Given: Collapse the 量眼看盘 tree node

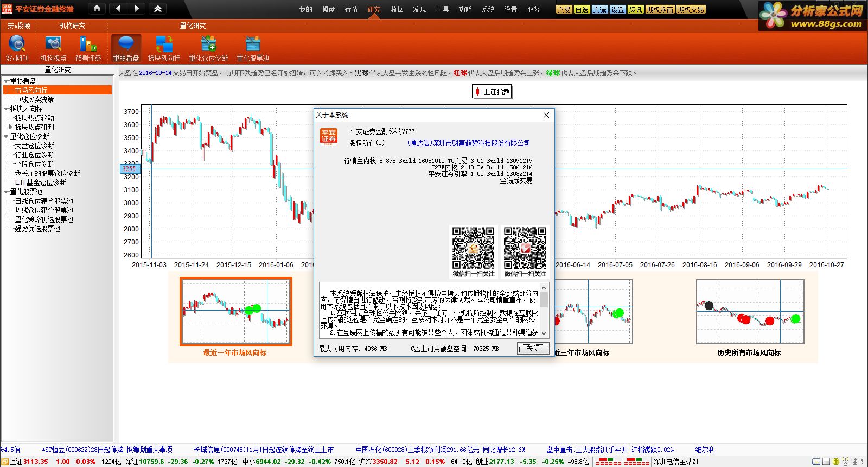Looking at the screenshot, I should 6,81.
